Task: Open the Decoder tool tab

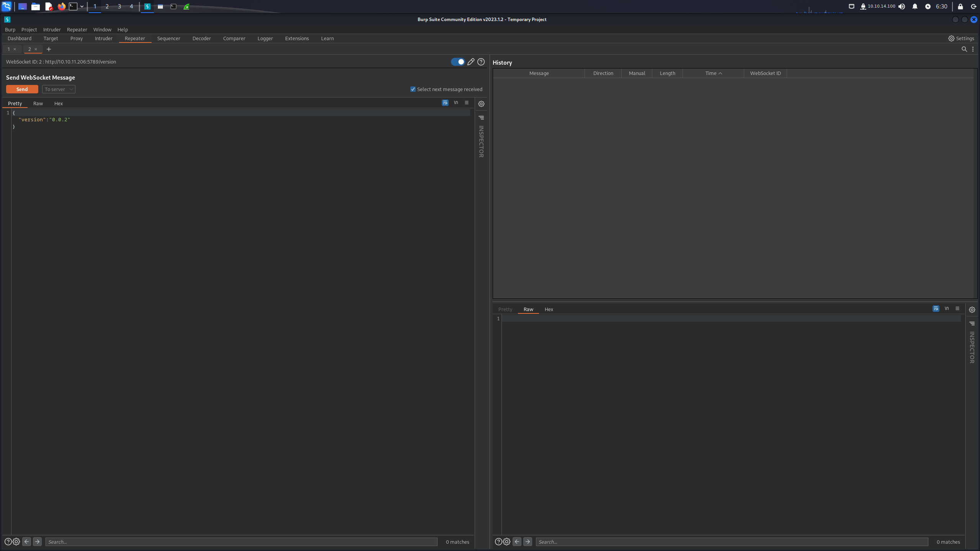Action: 202,38
